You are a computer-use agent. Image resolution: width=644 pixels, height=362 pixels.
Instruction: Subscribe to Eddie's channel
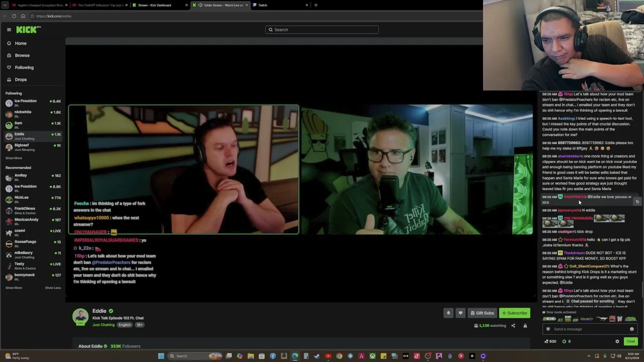click(x=515, y=313)
